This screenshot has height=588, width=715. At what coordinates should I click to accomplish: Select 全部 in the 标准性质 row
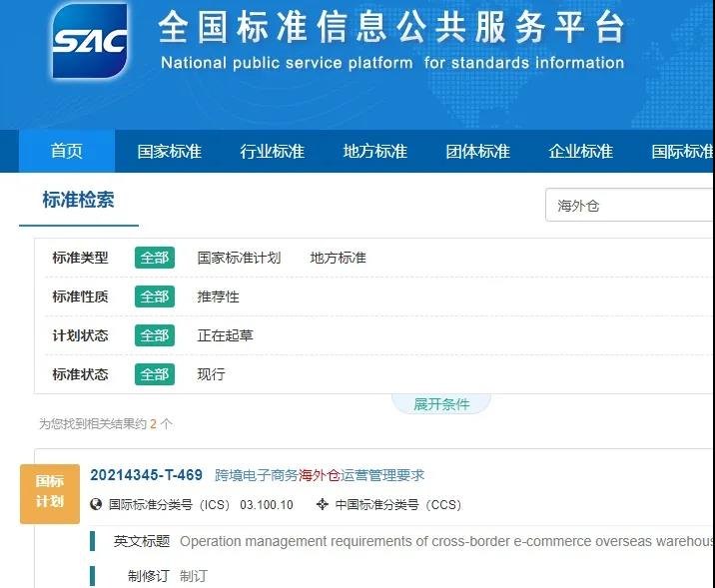click(155, 296)
